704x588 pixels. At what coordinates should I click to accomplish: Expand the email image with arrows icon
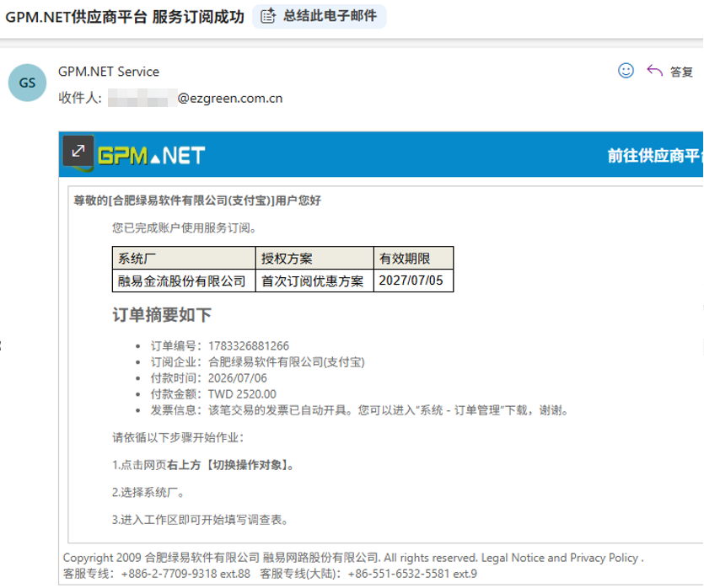click(78, 151)
